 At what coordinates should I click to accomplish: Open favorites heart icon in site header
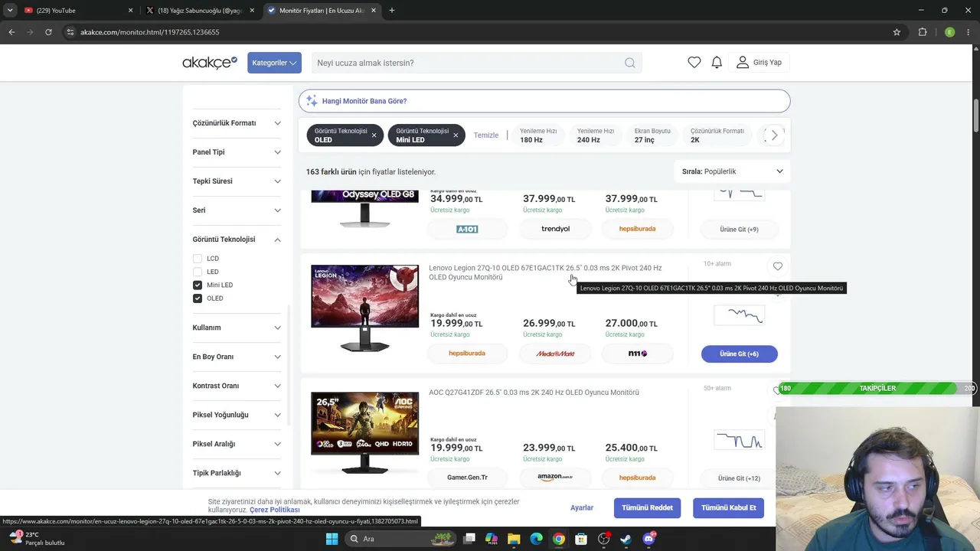694,63
